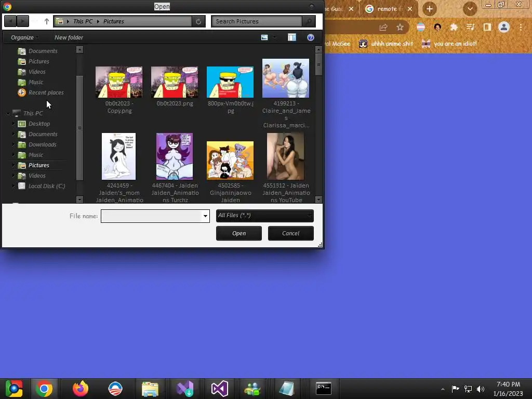Click in the Search Pictures box
This screenshot has height=399, width=532.
tap(257, 21)
